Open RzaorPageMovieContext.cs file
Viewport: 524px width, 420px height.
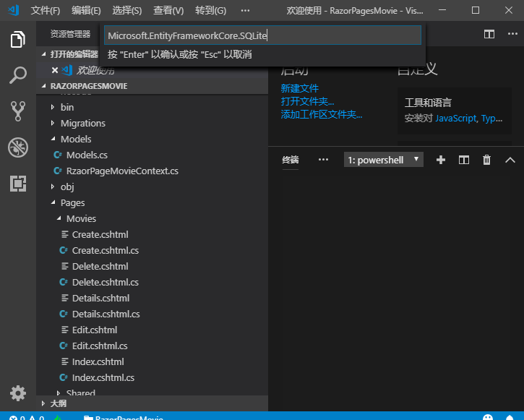122,171
